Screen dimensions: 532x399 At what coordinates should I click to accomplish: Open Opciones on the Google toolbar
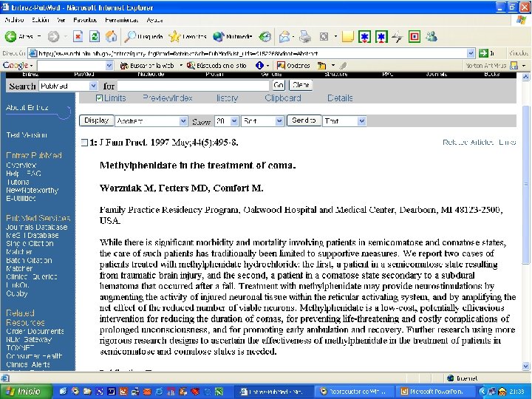[x=293, y=66]
